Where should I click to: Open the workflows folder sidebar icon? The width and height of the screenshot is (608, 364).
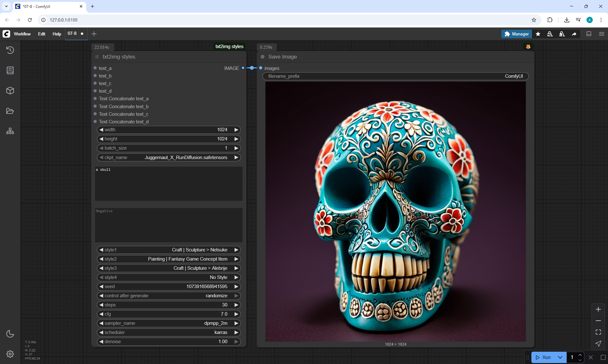(x=10, y=111)
